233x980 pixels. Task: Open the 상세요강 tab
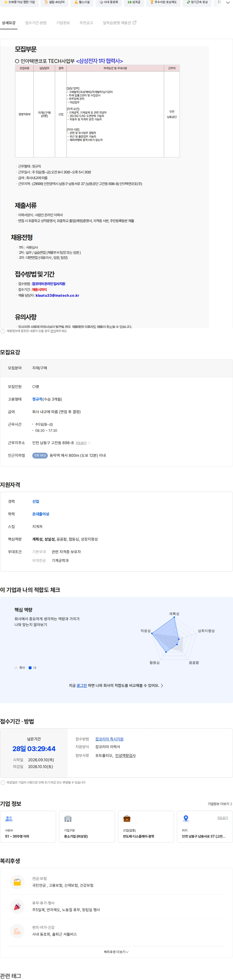tap(8, 23)
